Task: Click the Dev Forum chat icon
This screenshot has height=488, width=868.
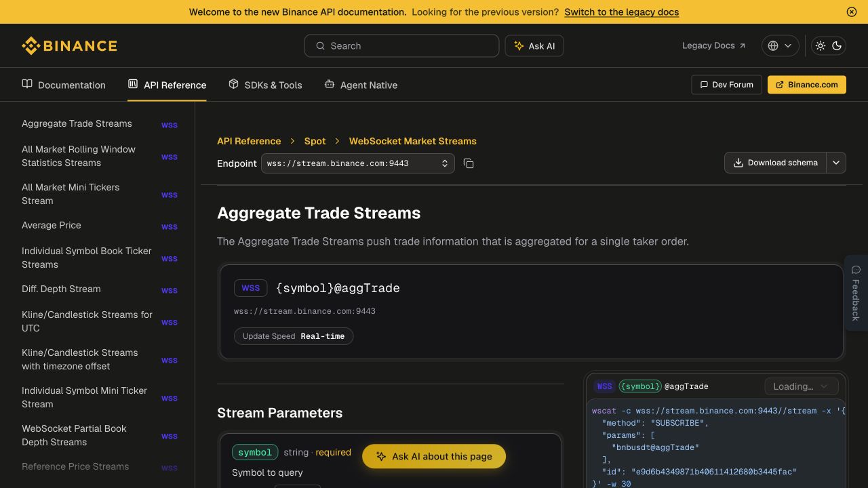Action: point(703,85)
